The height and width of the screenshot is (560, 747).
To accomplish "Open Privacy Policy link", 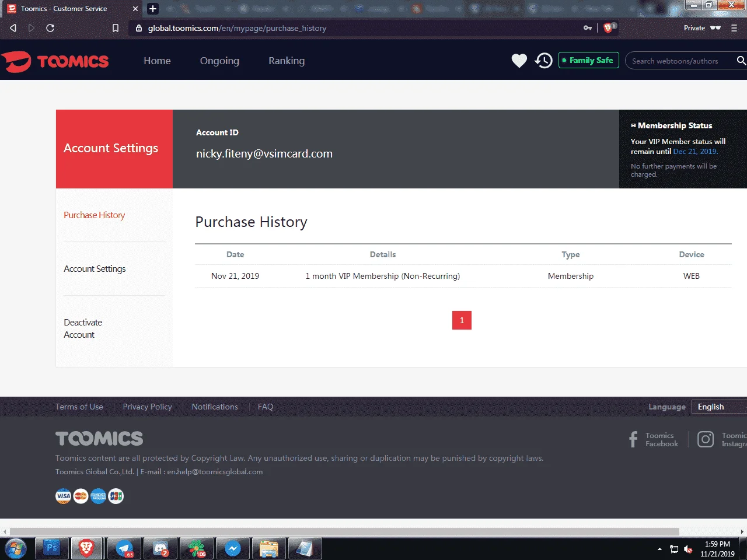I will click(147, 407).
